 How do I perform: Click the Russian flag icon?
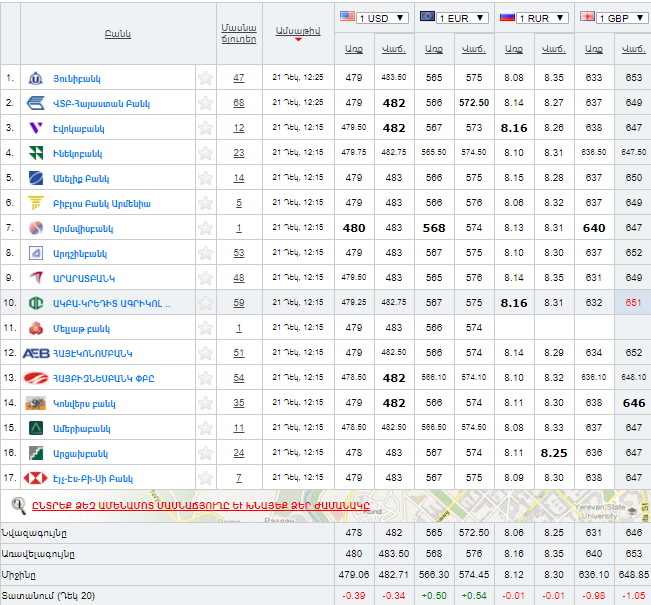507,17
